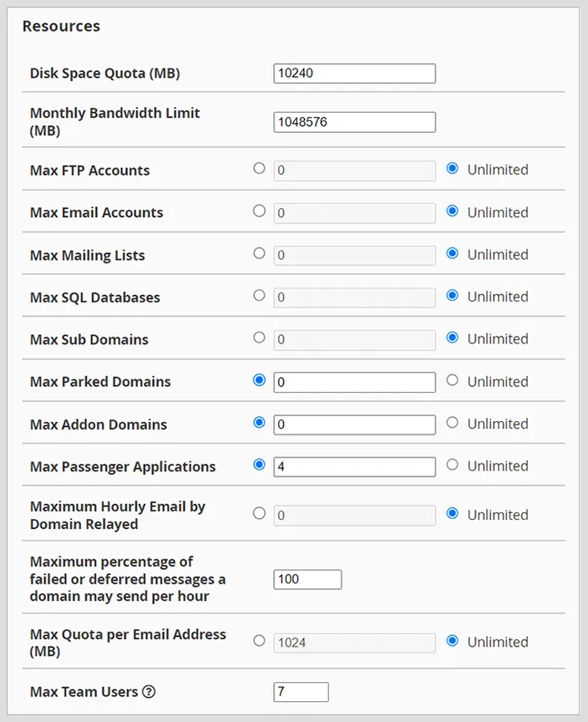The width and height of the screenshot is (588, 722).
Task: Select custom value radio for Max Sub Domains
Action: pyautogui.click(x=259, y=338)
